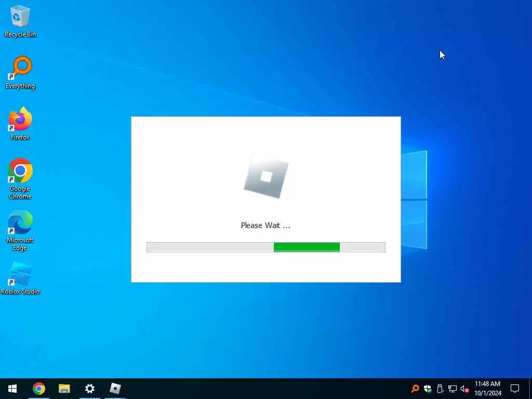The width and height of the screenshot is (532, 399).
Task: Click the green installer progress bar
Action: [x=265, y=247]
